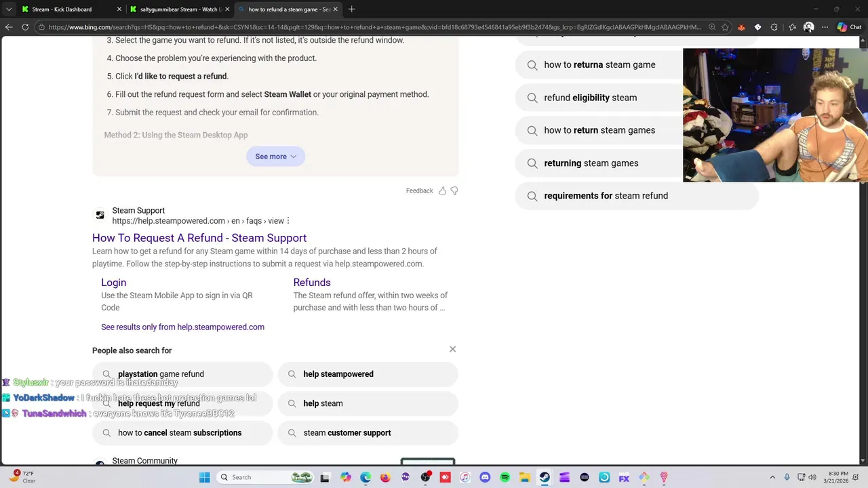Open the Windows Start menu
Screen dimensions: 868x488
point(205,477)
